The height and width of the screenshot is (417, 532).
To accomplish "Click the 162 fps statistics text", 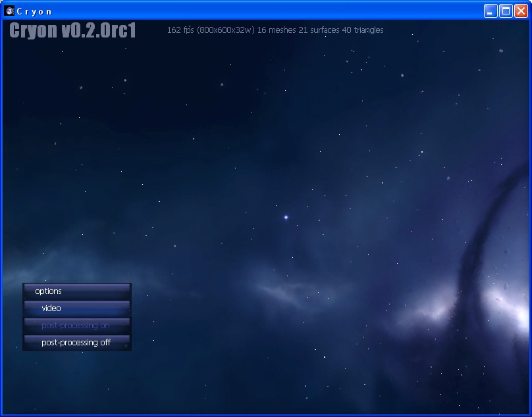I will [275, 30].
